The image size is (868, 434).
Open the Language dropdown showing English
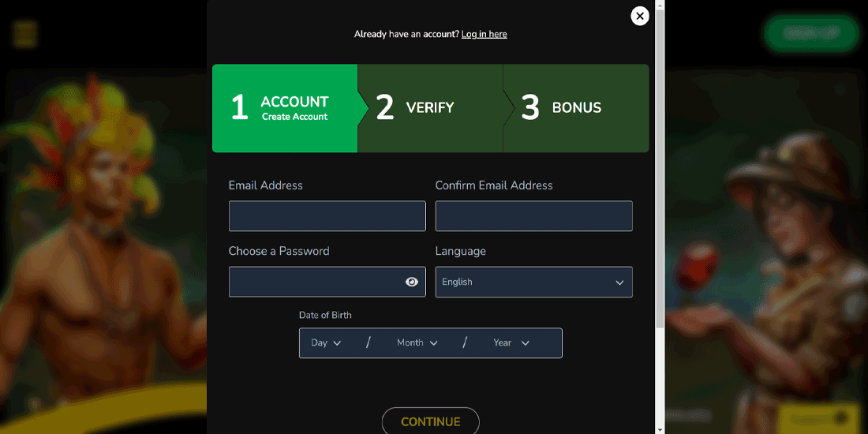tap(533, 282)
